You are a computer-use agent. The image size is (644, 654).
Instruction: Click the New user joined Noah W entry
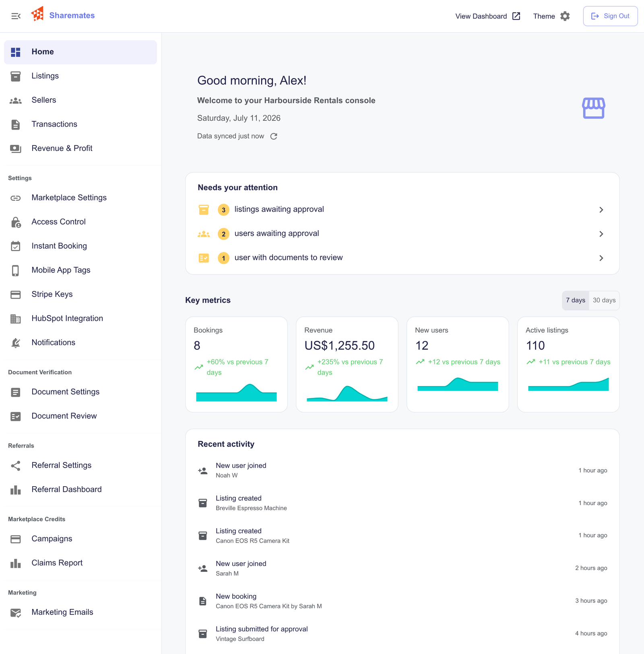coord(402,470)
